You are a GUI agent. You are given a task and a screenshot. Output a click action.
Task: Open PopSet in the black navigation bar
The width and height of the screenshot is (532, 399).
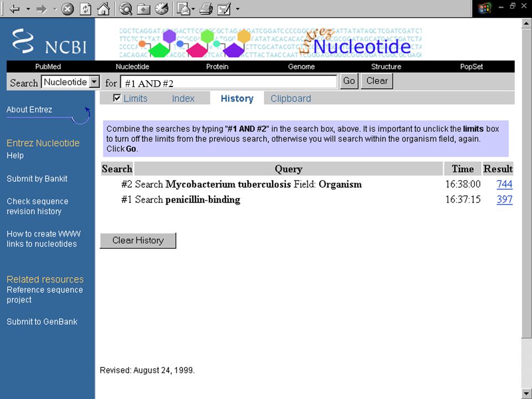471,66
